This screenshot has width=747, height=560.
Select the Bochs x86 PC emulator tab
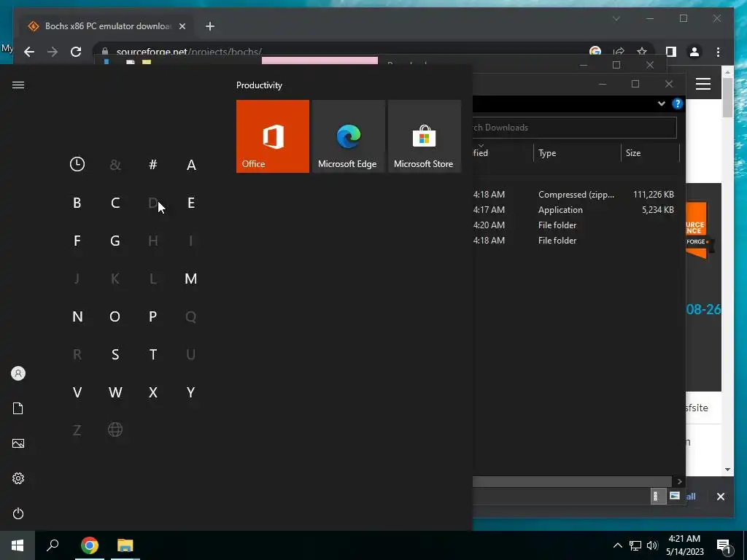tap(105, 26)
